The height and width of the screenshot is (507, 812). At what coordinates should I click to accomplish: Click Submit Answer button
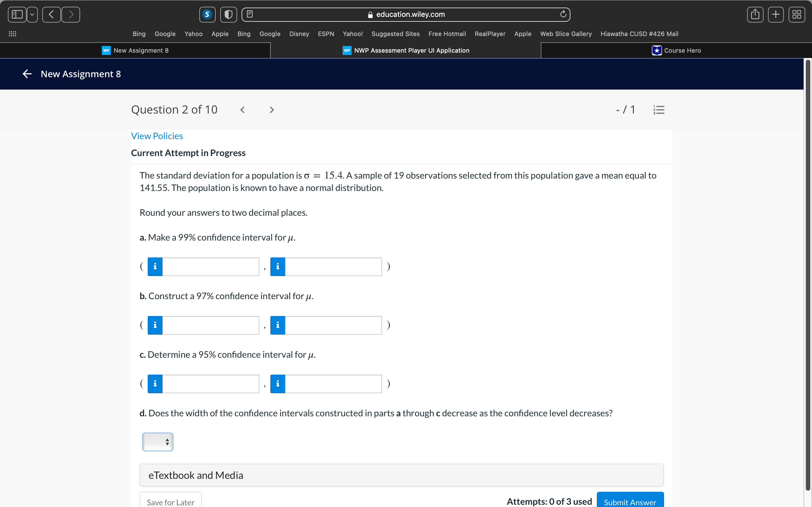click(x=630, y=502)
